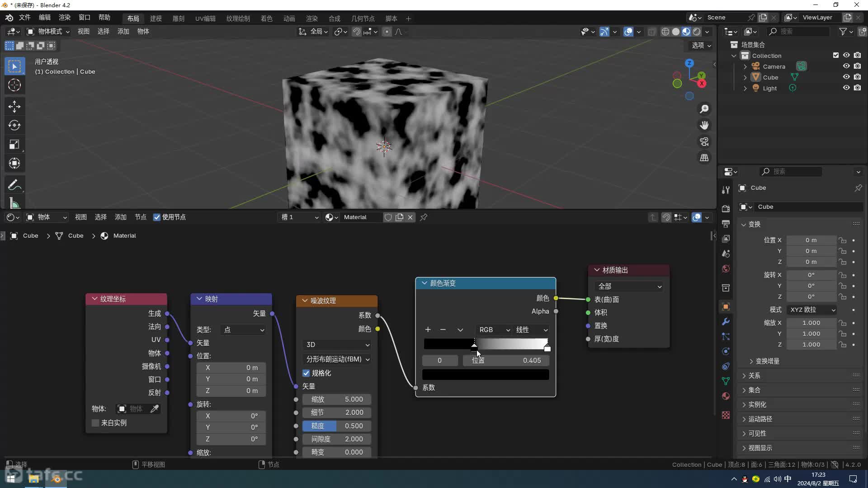The height and width of the screenshot is (488, 868).
Task: Open the Material properties tab
Action: coord(726,396)
